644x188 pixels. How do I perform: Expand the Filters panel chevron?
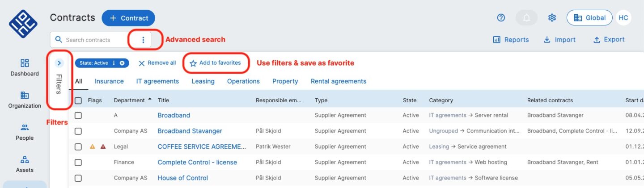tap(59, 63)
